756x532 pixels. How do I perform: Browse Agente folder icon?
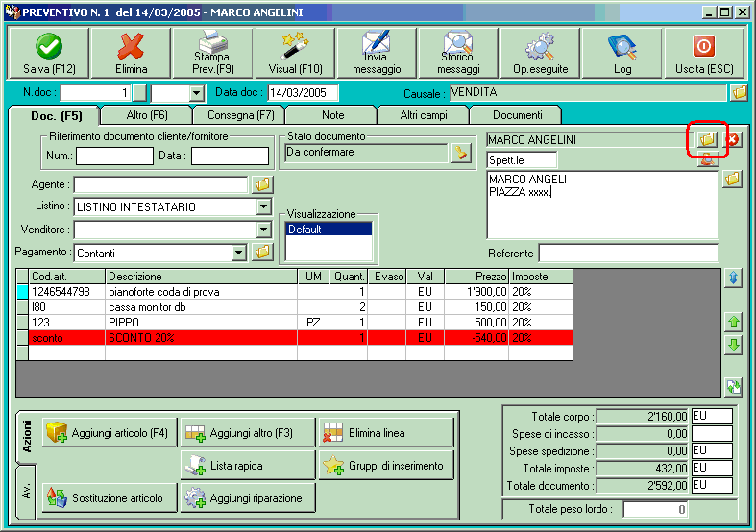263,184
